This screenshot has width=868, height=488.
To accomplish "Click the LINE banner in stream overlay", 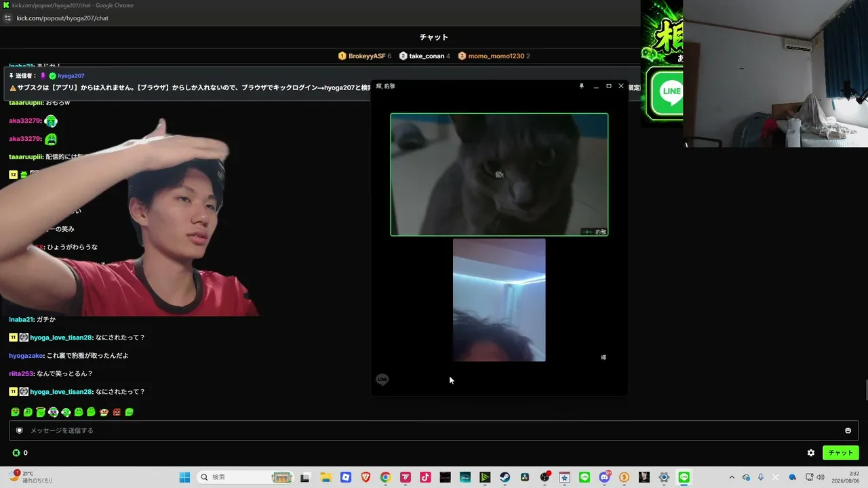I will [x=665, y=93].
